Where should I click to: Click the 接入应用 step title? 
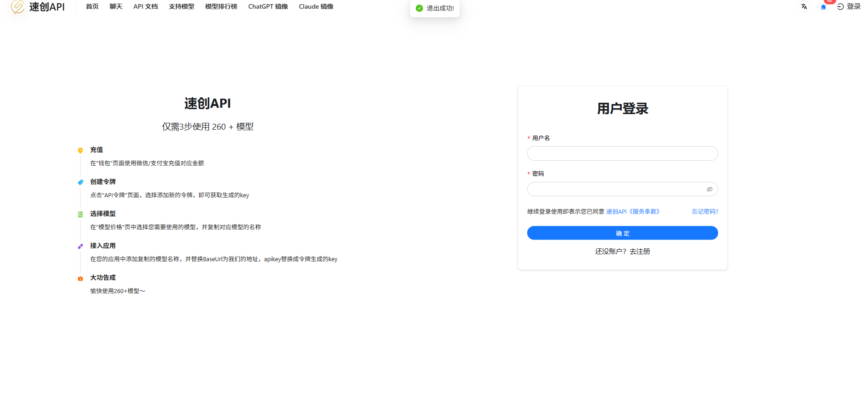tap(103, 246)
